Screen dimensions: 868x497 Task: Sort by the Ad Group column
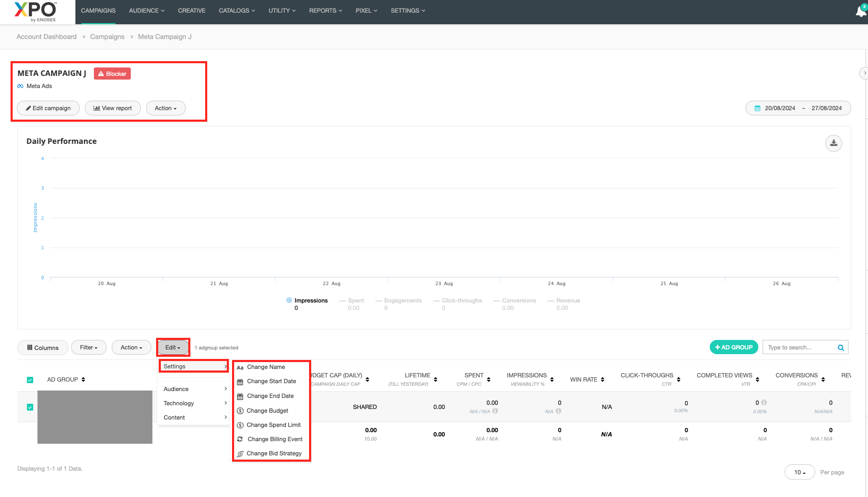(x=83, y=379)
